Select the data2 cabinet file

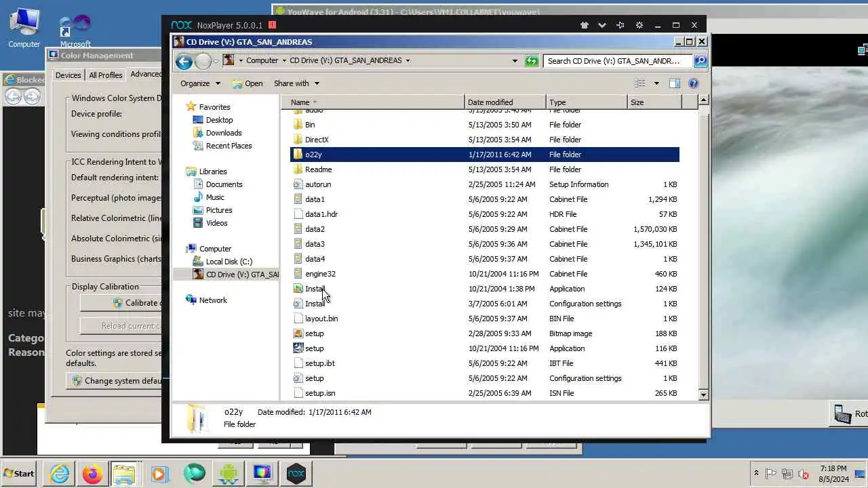point(315,229)
